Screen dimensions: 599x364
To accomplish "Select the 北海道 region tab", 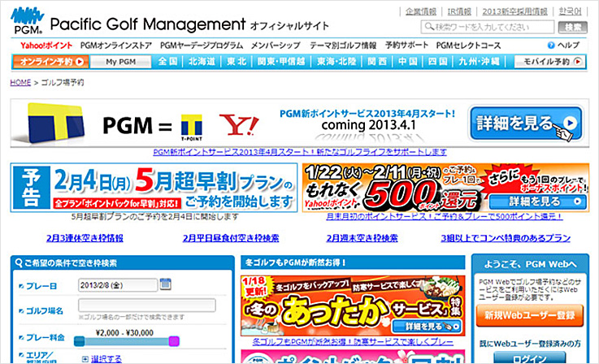I will (202, 62).
